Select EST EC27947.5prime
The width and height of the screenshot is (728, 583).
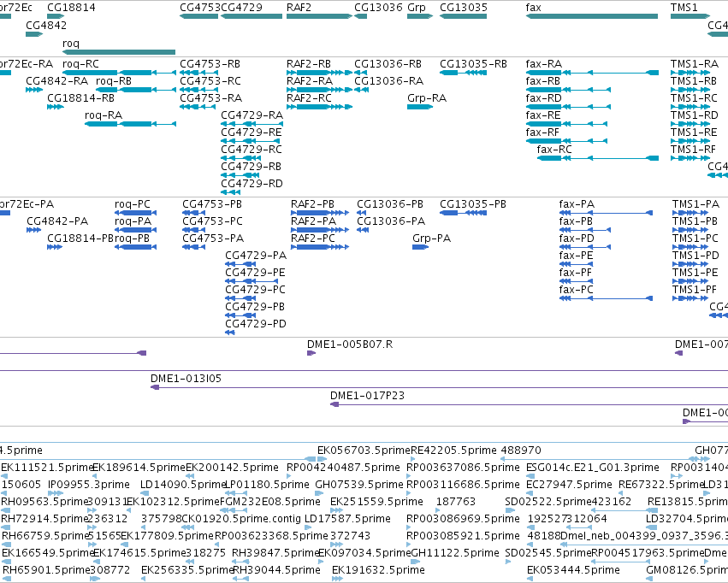[530, 493]
